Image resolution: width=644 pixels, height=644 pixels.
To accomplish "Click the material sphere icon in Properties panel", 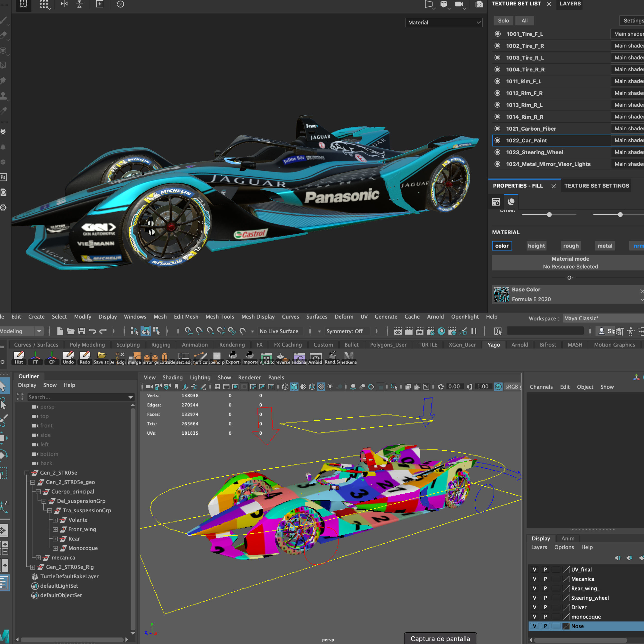I will pos(511,202).
